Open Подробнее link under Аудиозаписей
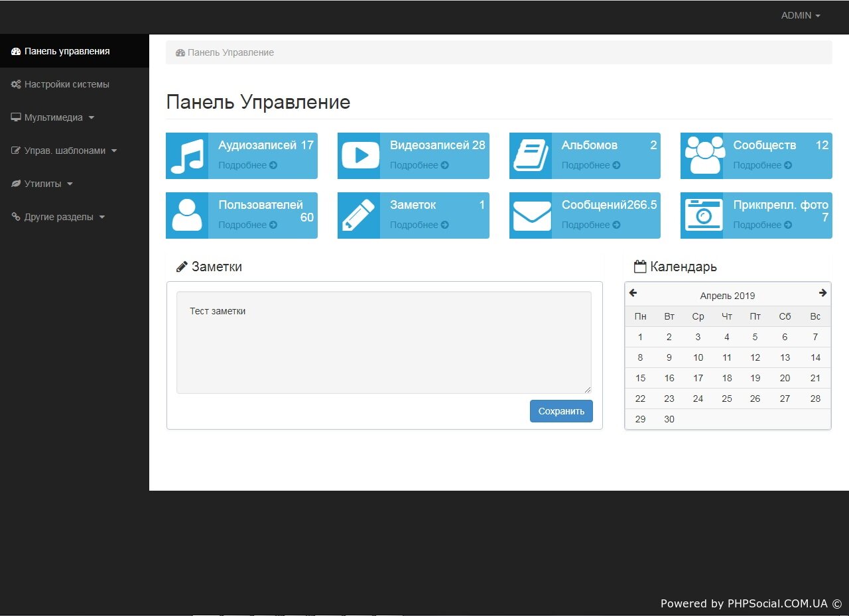The width and height of the screenshot is (849, 616). [x=247, y=165]
